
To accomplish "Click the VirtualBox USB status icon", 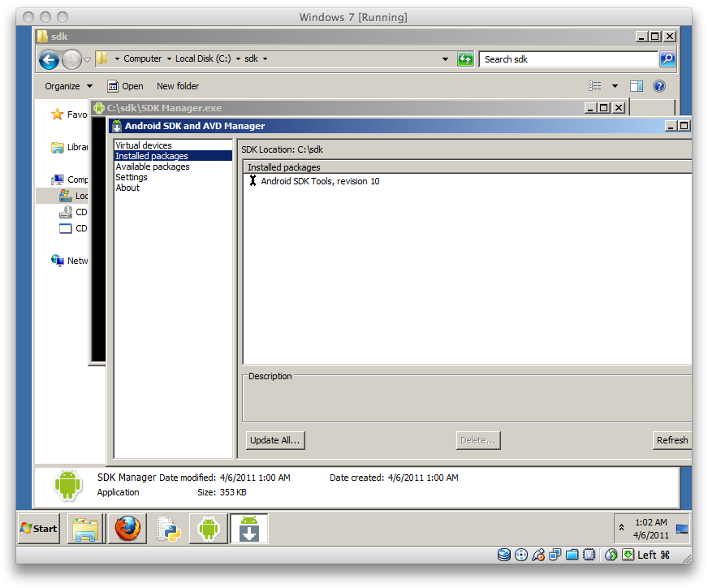I will (x=537, y=555).
